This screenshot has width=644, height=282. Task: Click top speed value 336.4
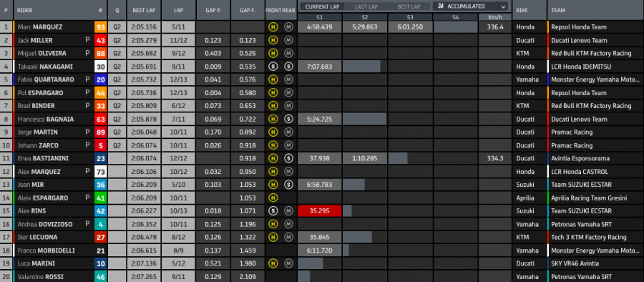click(495, 27)
